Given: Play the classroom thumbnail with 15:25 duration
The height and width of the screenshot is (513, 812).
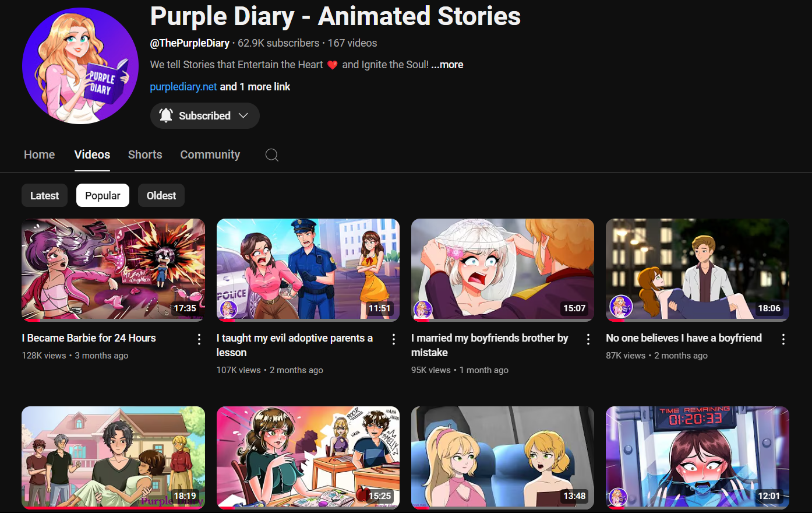Looking at the screenshot, I should 308,458.
